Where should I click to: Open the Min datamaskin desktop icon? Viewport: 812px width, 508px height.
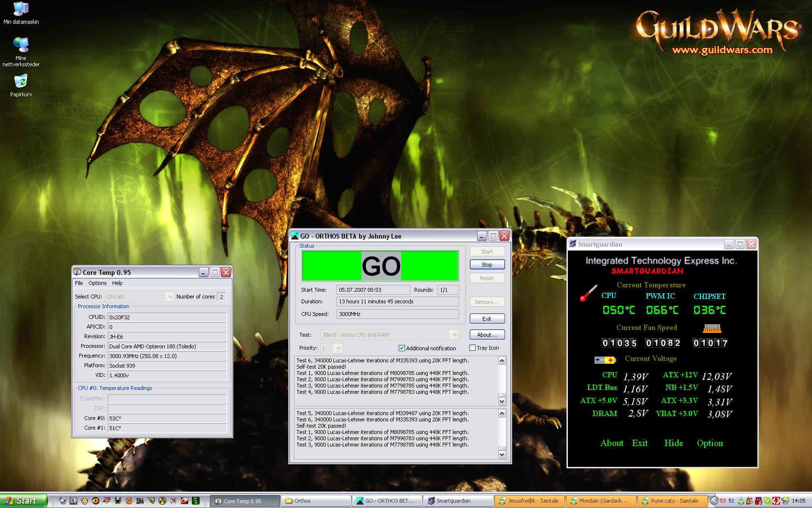pyautogui.click(x=21, y=13)
